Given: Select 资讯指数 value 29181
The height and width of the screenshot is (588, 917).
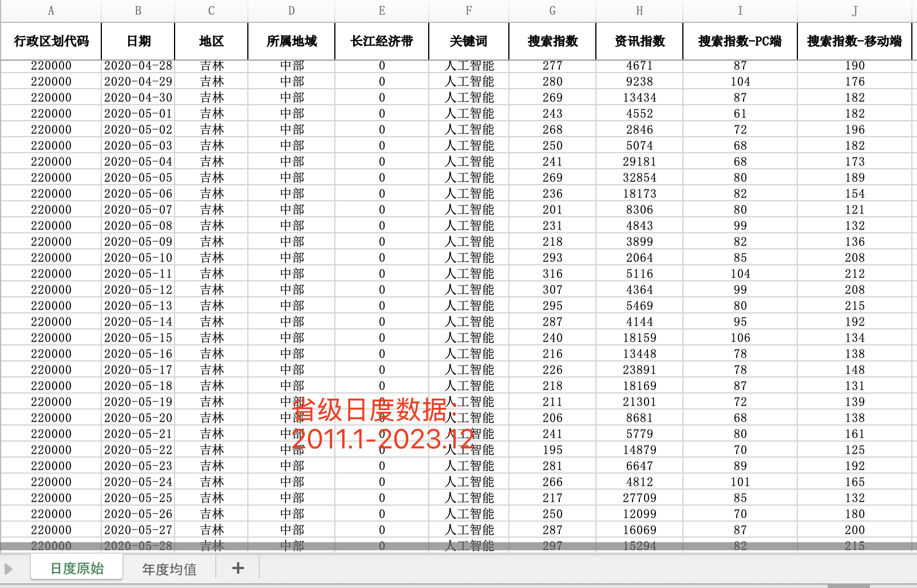Looking at the screenshot, I should (x=639, y=161).
